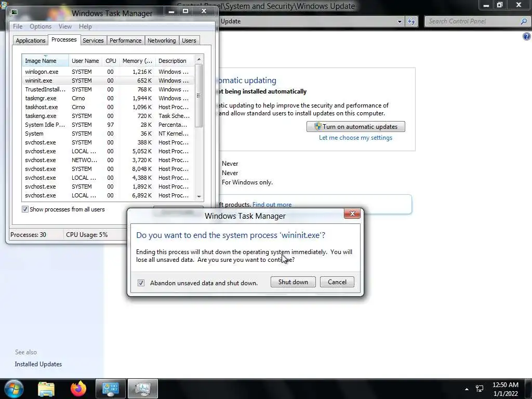Viewport: 532px width, 399px height.
Task: Switch to the Applications tab
Action: coord(31,41)
